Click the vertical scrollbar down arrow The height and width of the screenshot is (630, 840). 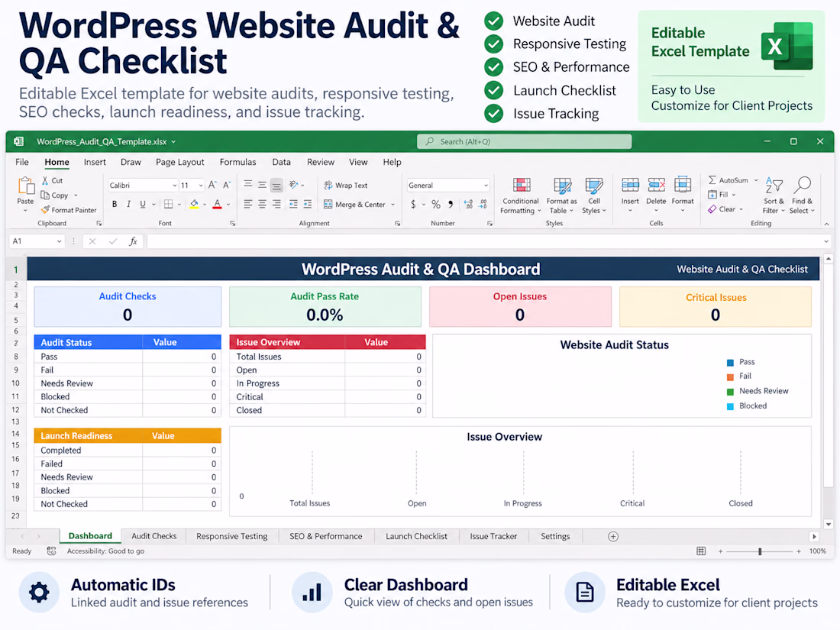(x=829, y=524)
